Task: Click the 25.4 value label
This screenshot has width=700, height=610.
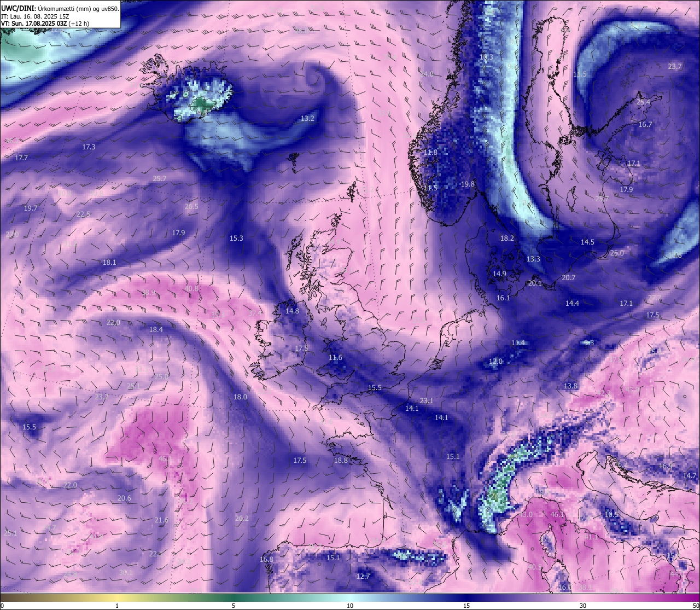Action: tap(643, 102)
